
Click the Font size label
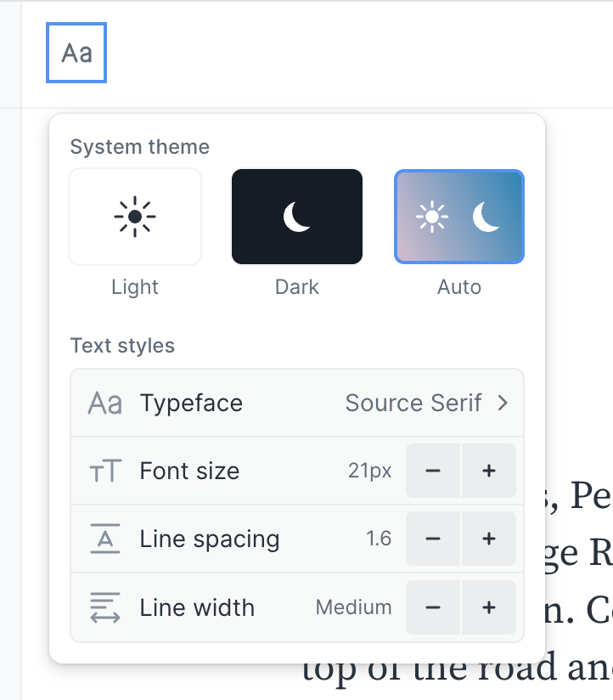189,471
